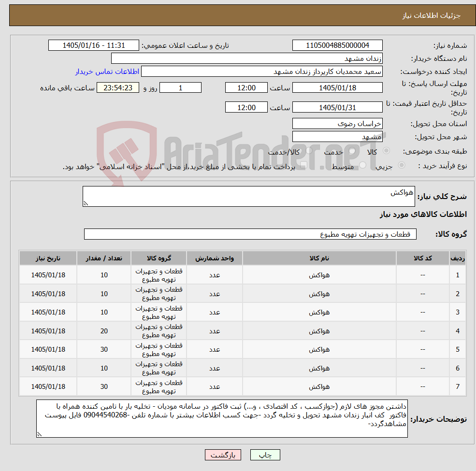Click the واحد شمارش column header
This screenshot has width=476, height=471.
point(215,258)
